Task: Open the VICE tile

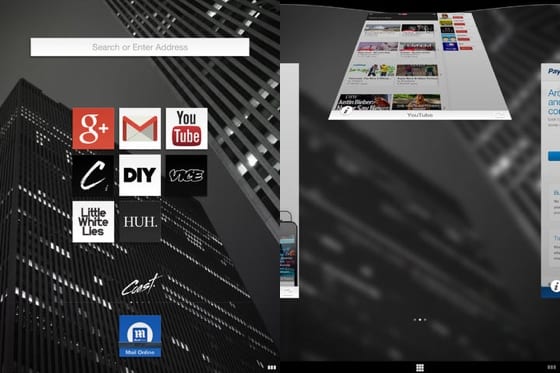Action: coord(186,175)
